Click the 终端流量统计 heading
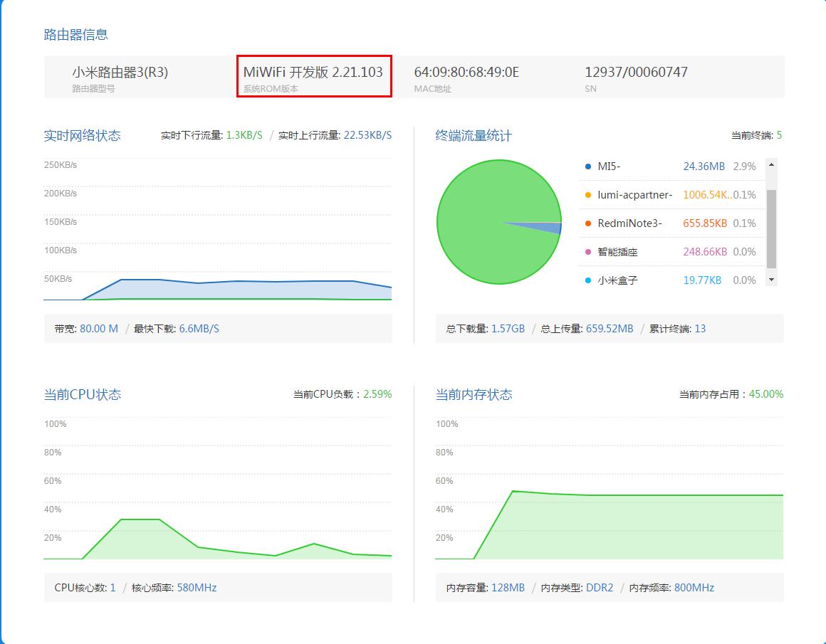This screenshot has width=826, height=644. pos(474,135)
